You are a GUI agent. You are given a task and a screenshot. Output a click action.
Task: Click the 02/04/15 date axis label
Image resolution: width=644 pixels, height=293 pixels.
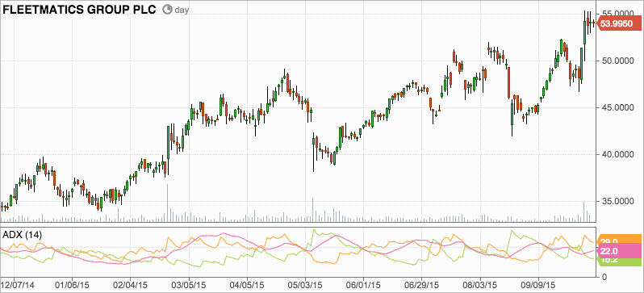click(130, 284)
